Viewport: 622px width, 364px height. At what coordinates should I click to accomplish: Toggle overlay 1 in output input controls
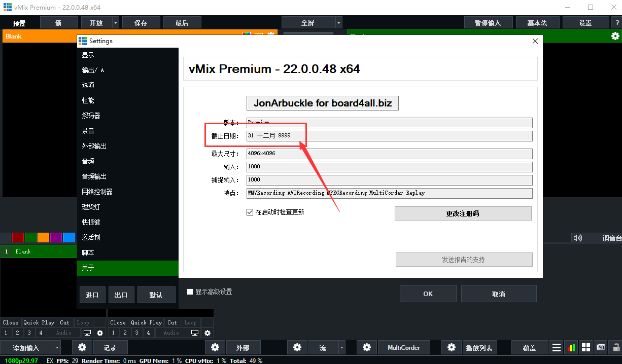tap(113, 333)
